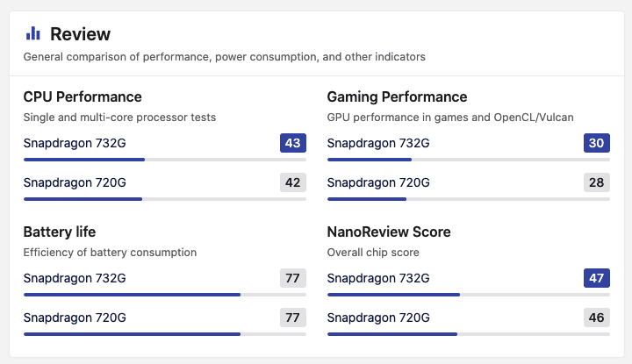Click Snapdragon 732G Gaming Performance progress bar
632x364 pixels.
point(468,160)
